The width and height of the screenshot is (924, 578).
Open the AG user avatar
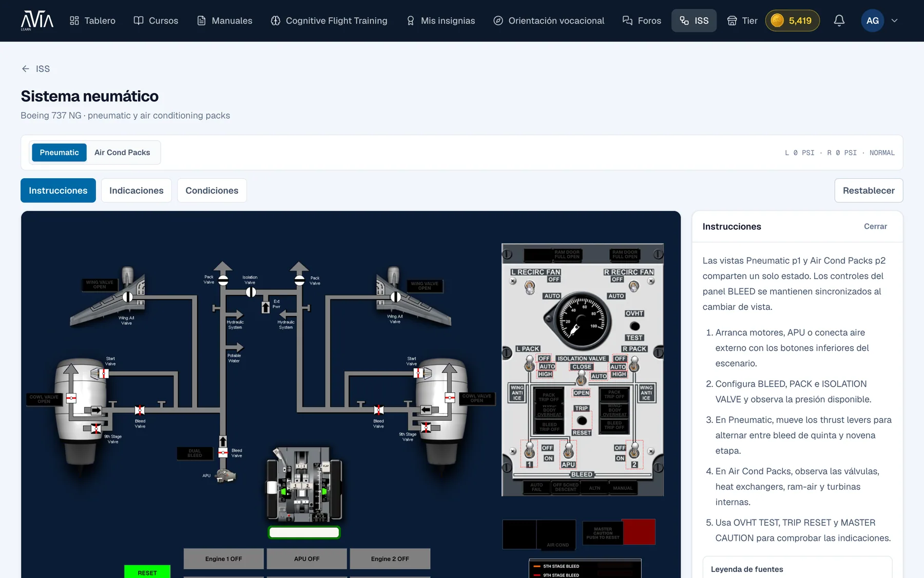[x=872, y=21]
